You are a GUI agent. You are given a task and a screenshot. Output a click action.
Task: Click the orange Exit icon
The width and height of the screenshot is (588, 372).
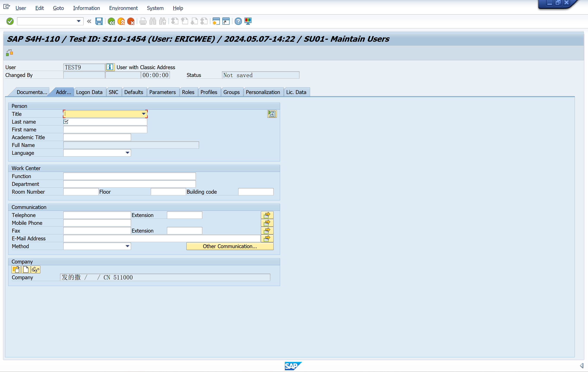coord(121,21)
